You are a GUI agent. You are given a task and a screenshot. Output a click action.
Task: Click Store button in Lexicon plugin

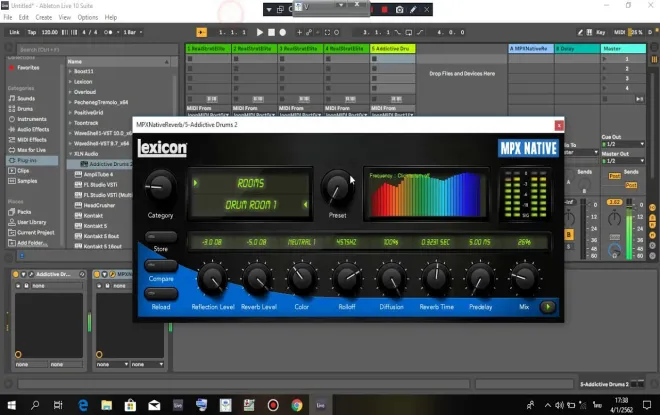pos(161,237)
